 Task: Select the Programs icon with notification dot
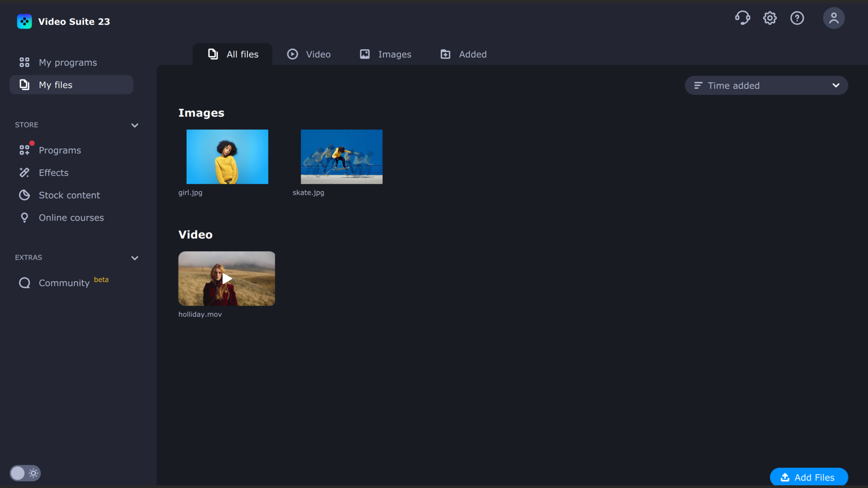(24, 150)
